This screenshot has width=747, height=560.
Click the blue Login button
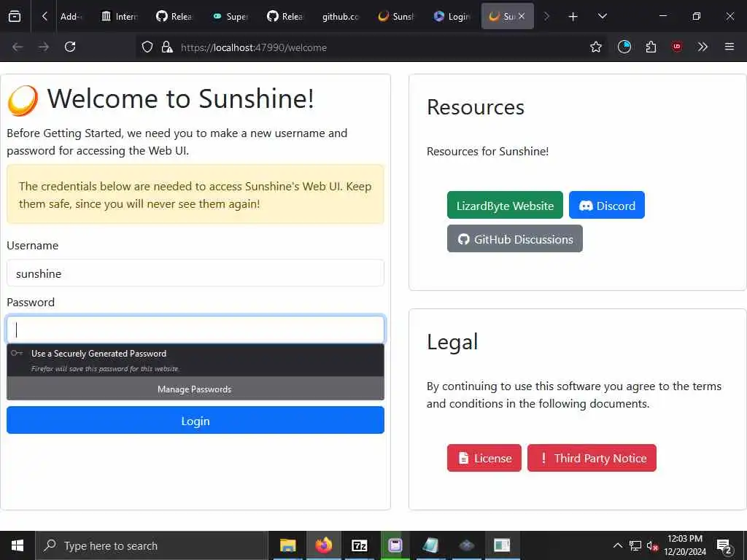196,421
